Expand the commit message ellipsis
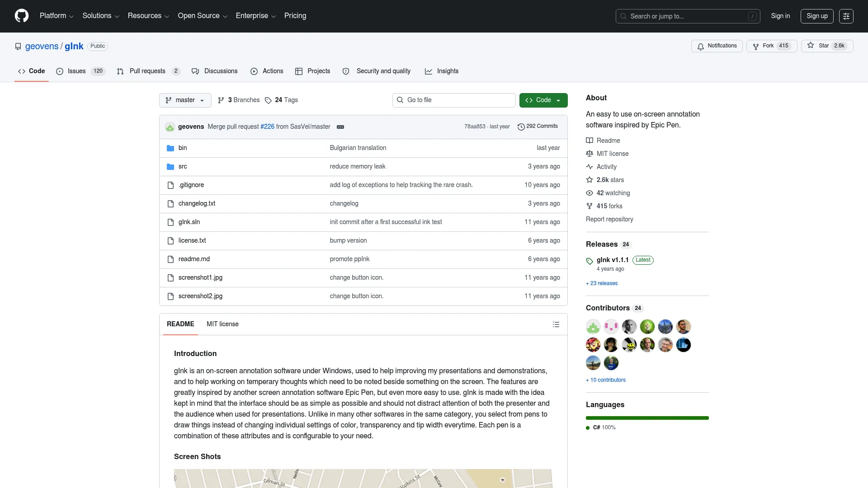Screen dimensions: 868x488 pyautogui.click(x=340, y=127)
